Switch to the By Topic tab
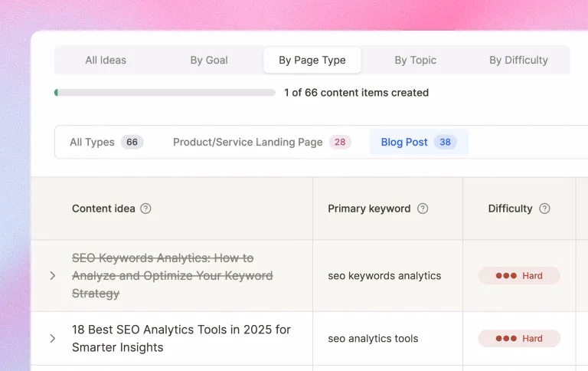Viewport: 588px width, 371px height. pos(415,60)
